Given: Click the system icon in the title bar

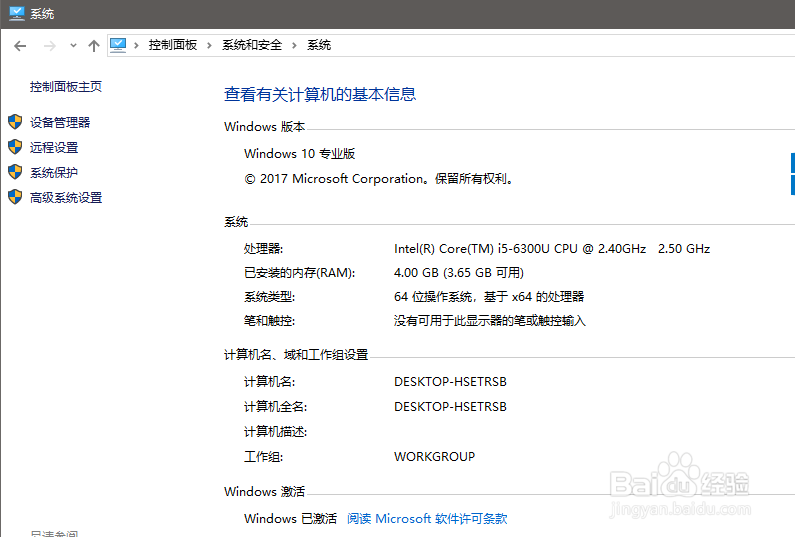Looking at the screenshot, I should [x=17, y=14].
